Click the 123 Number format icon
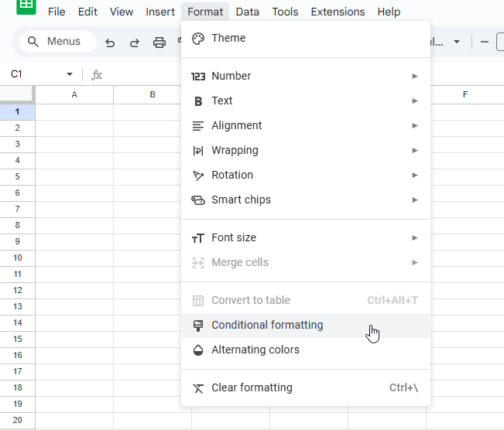This screenshot has height=430, width=504. click(x=198, y=77)
